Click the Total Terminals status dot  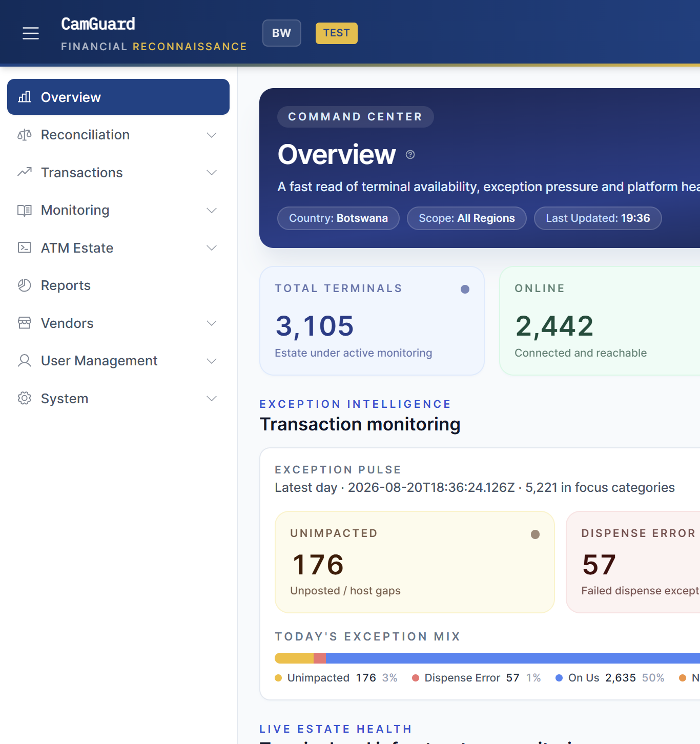pos(465,289)
